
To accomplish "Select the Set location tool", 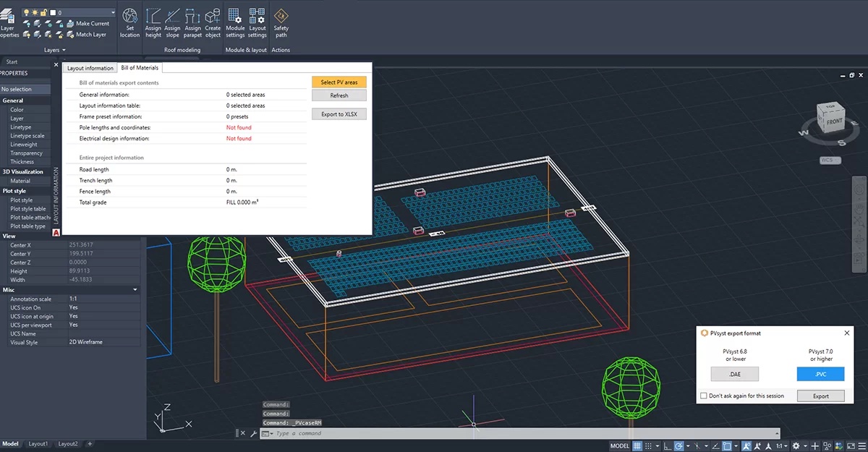I will click(x=129, y=24).
